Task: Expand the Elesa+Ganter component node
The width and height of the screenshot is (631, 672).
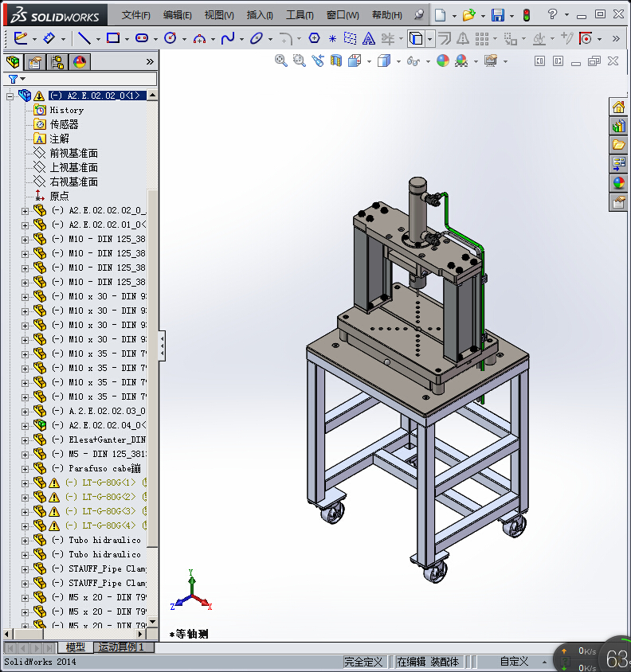Action: point(25,440)
